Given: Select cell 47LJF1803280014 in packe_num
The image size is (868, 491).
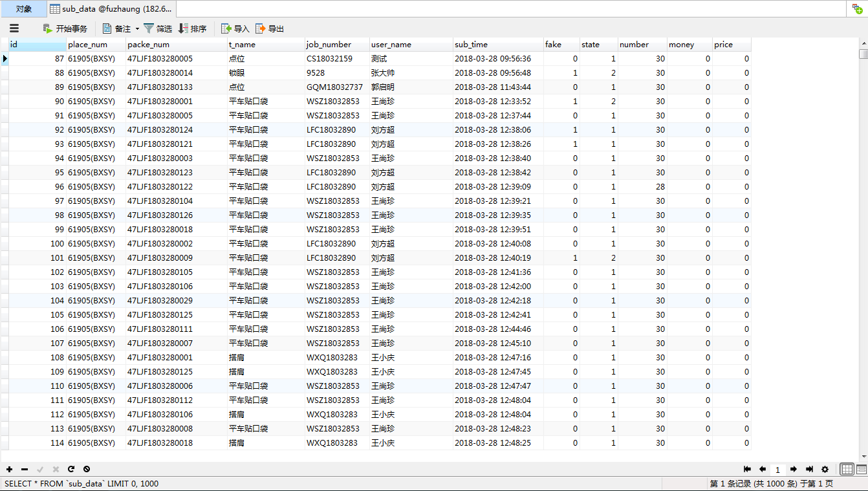Looking at the screenshot, I should pos(177,73).
